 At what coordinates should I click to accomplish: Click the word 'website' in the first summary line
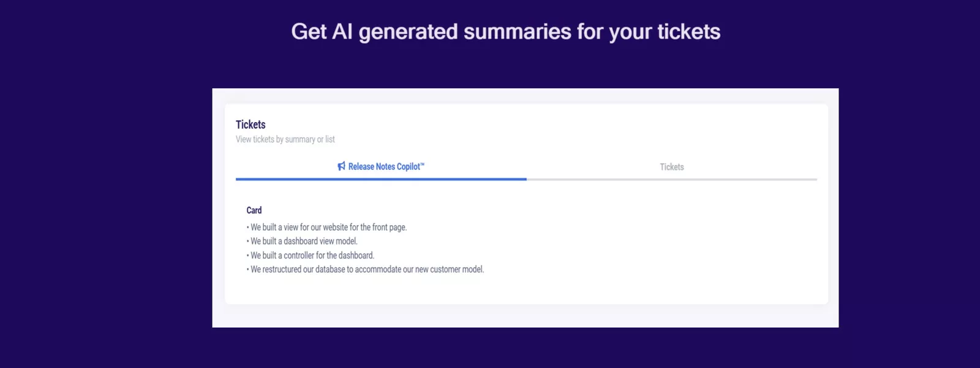335,227
